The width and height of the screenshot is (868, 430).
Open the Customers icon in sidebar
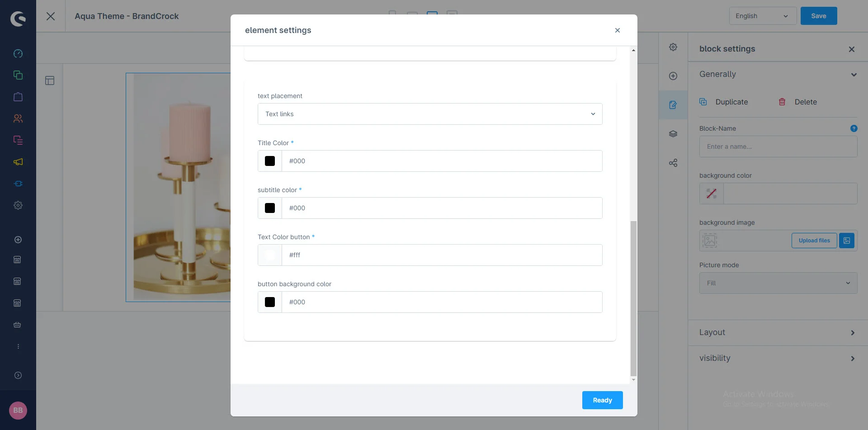(18, 118)
